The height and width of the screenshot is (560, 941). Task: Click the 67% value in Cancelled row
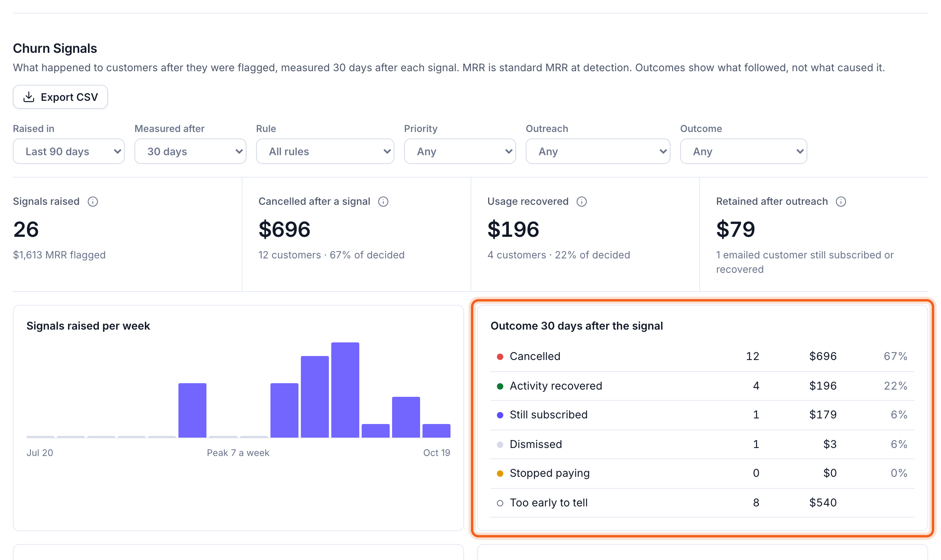click(895, 356)
